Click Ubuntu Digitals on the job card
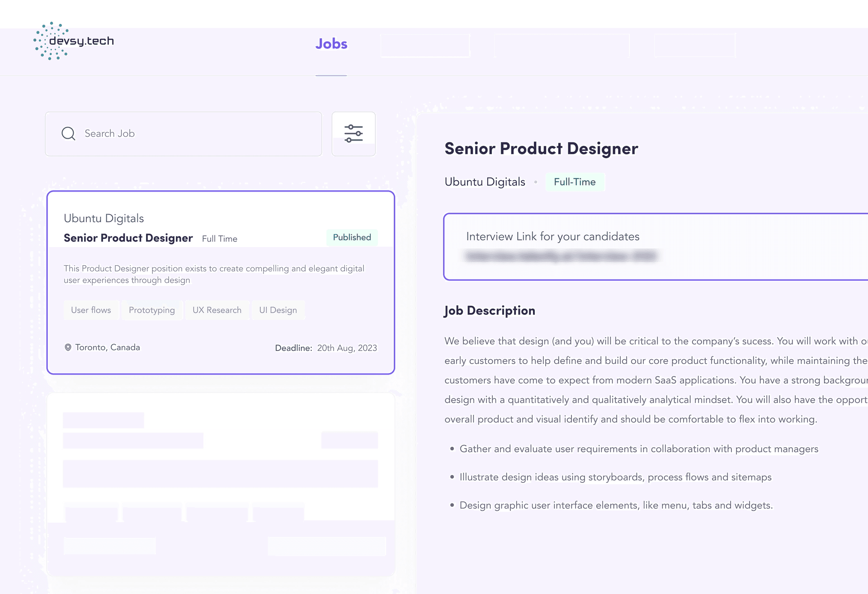Viewport: 868px width, 594px height. pos(104,219)
